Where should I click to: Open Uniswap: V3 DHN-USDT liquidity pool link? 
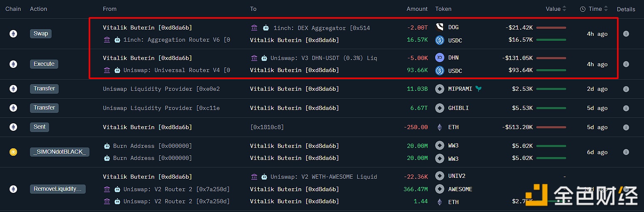click(324, 58)
